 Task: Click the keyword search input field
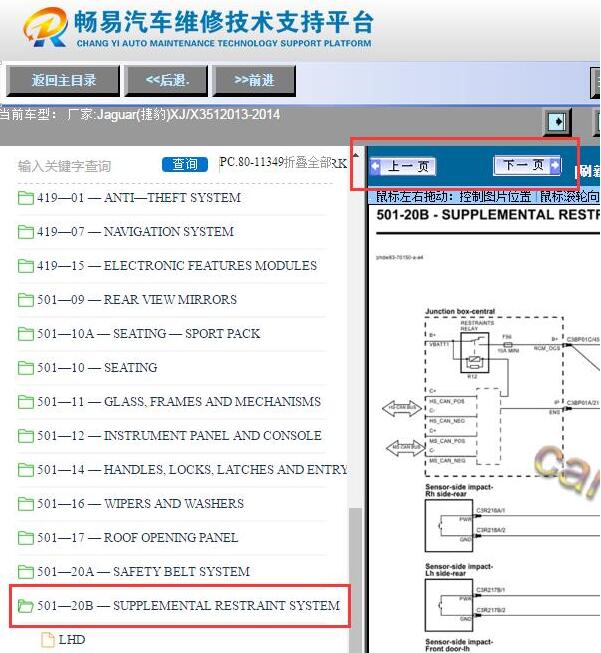coord(85,166)
